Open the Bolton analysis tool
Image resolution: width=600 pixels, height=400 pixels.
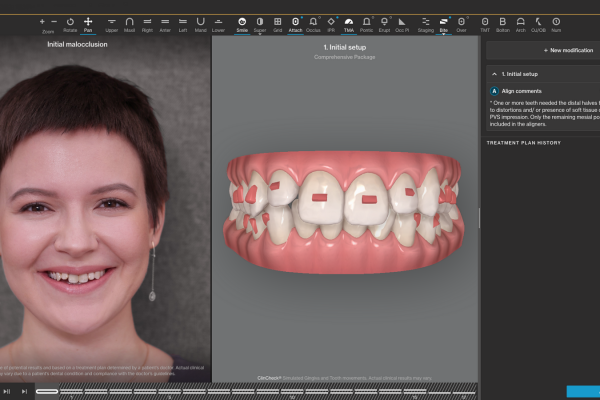pos(502,24)
